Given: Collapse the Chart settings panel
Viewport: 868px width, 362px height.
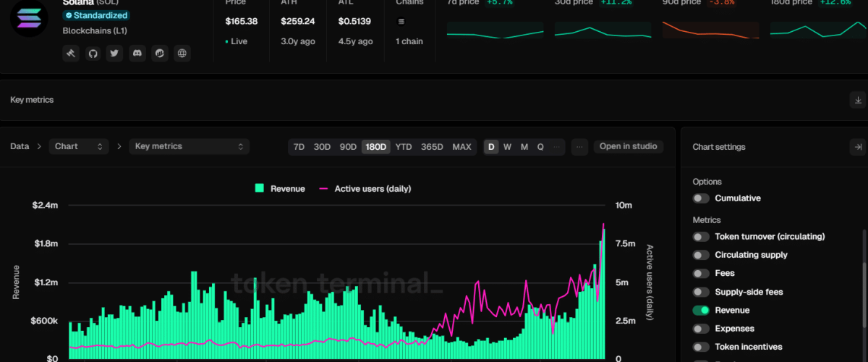Looking at the screenshot, I should click(857, 147).
